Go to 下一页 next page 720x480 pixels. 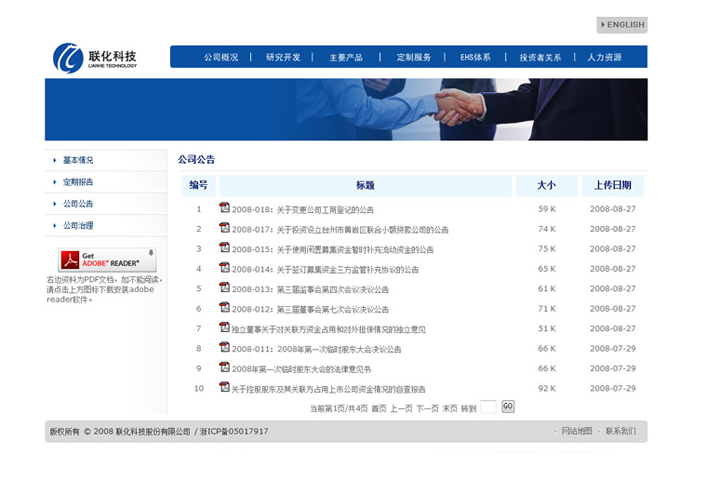pyautogui.click(x=427, y=408)
